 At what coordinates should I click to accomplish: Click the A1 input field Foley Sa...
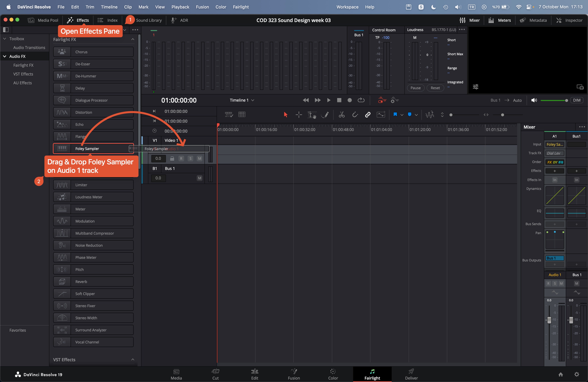tap(555, 144)
